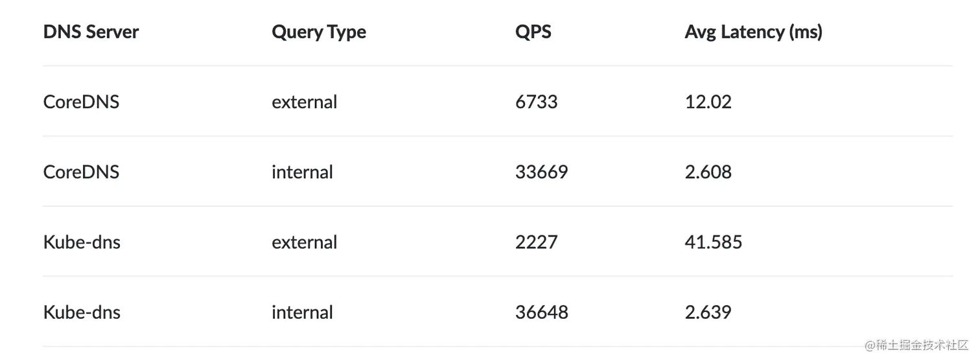Click the CoreDNS external query type cell
The height and width of the screenshot is (363, 980).
(305, 102)
